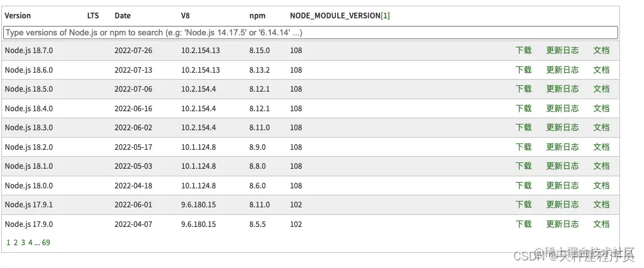Select the Node.js 18.3.0 version cell
The width and height of the screenshot is (644, 268).
click(29, 128)
